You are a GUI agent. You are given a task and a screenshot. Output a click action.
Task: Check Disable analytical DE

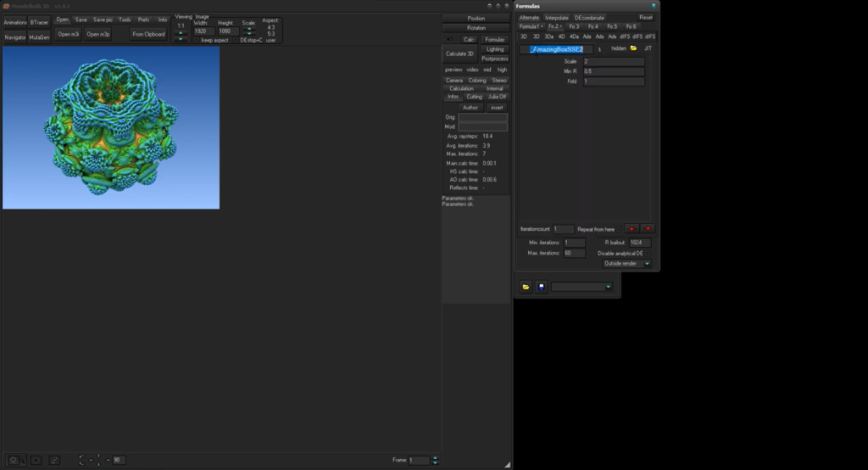point(647,254)
